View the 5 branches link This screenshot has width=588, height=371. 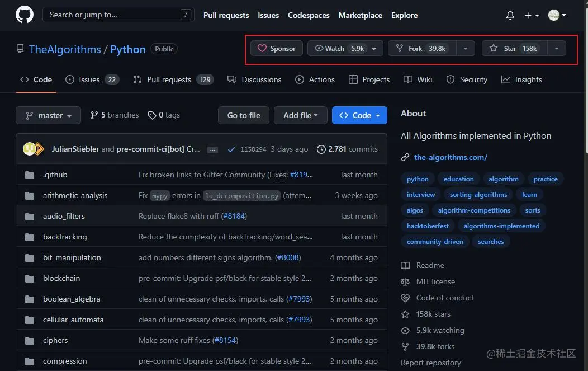pyautogui.click(x=115, y=115)
